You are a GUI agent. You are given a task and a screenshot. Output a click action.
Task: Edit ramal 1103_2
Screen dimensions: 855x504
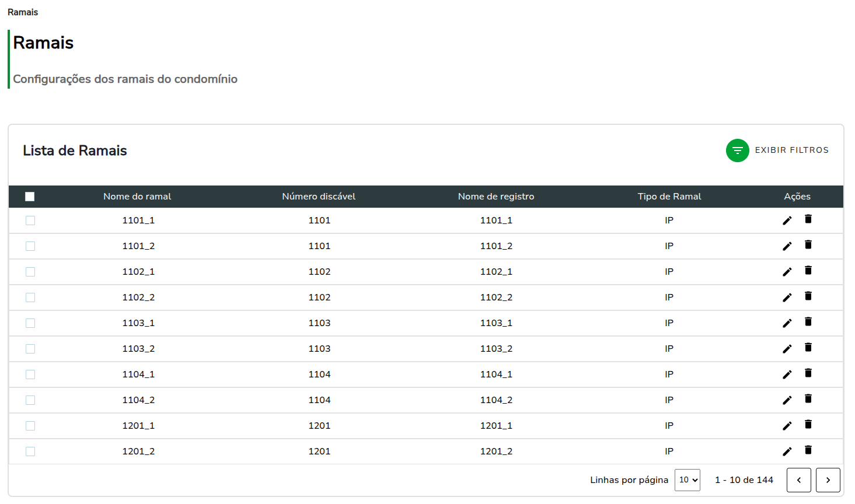[787, 349]
